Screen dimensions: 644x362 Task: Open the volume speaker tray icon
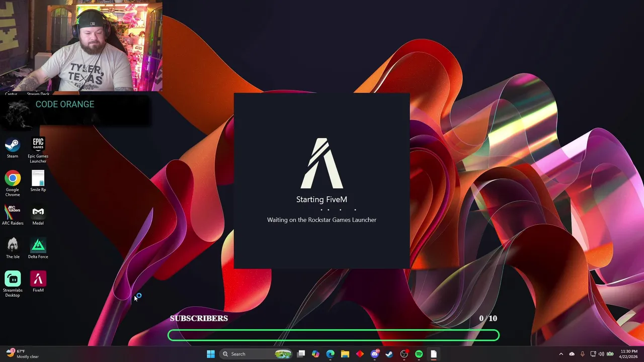click(601, 354)
